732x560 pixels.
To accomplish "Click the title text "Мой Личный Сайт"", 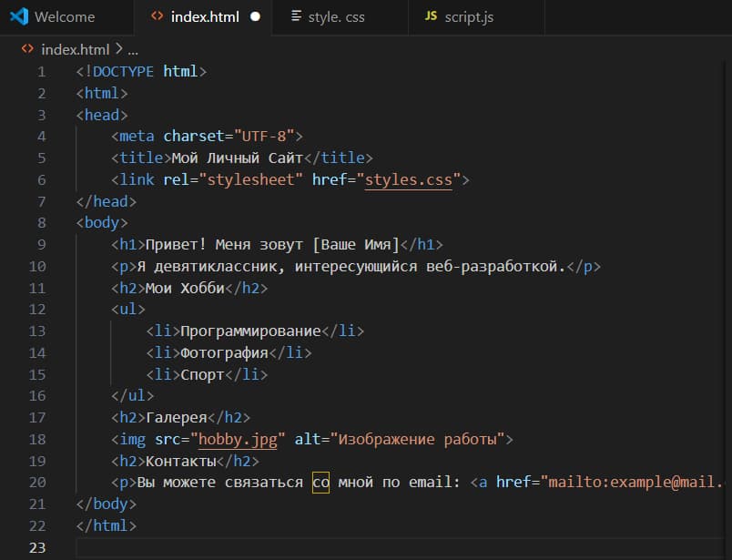I will [x=237, y=158].
